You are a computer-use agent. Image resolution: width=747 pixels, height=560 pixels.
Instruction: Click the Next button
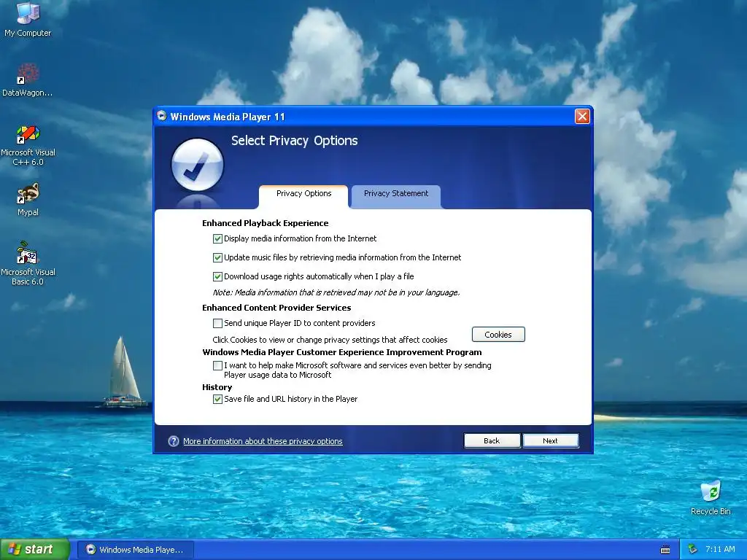pyautogui.click(x=551, y=440)
